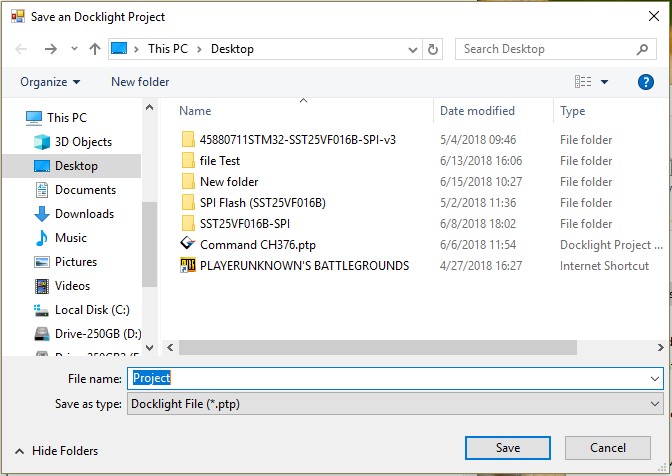Click the file Test folder icon

(x=188, y=160)
